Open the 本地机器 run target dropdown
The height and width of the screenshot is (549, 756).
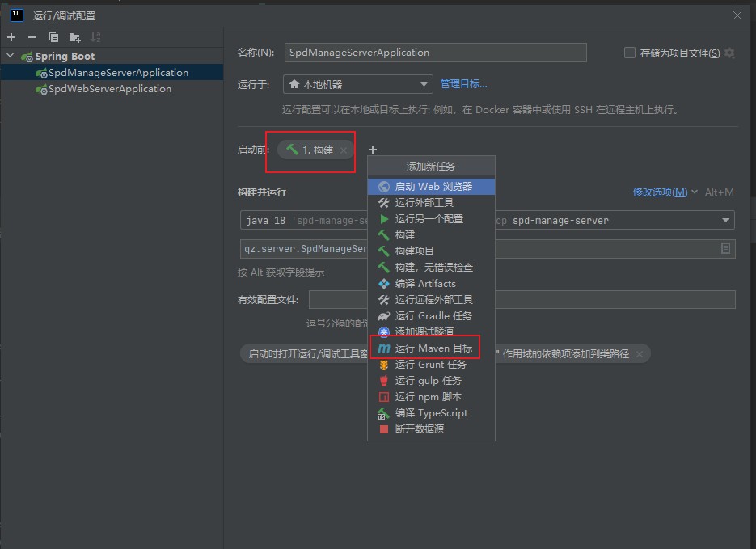tap(357, 84)
